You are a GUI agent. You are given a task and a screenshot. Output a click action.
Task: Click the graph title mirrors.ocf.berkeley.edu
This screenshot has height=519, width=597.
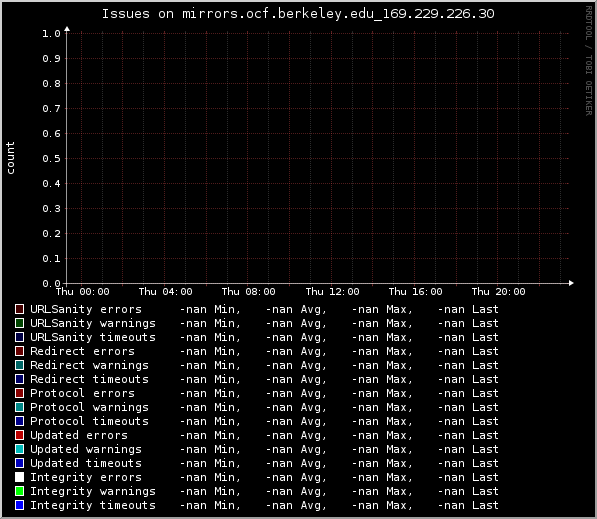(278, 14)
